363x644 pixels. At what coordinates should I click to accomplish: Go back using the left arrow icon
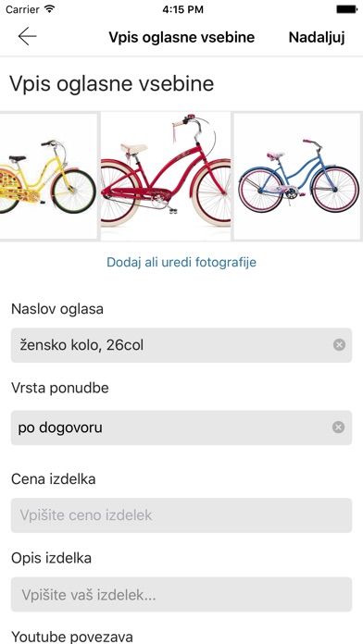tap(27, 37)
